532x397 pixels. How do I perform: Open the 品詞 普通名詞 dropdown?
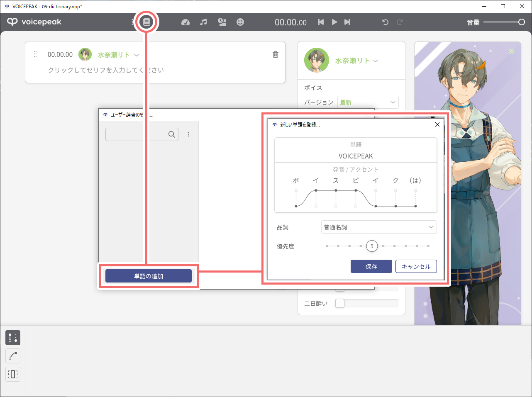(379, 227)
